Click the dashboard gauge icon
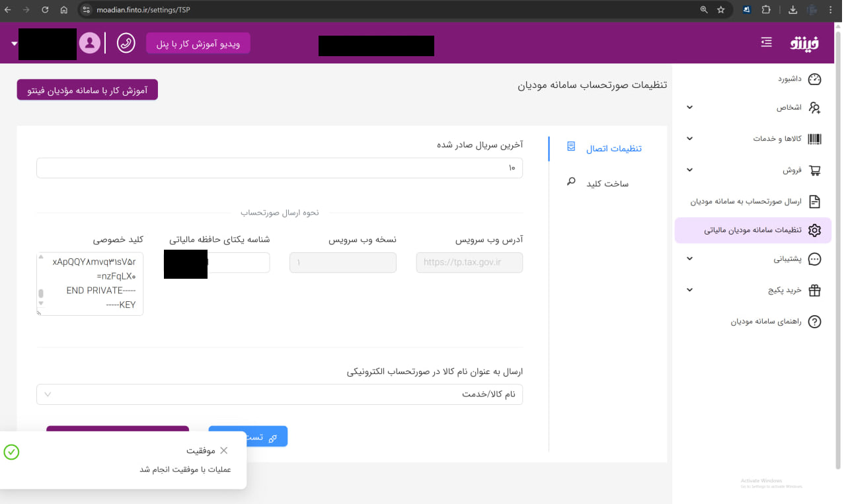 (x=815, y=79)
